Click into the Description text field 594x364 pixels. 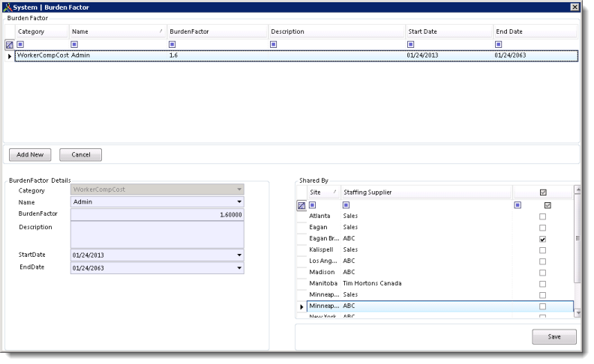click(x=157, y=234)
